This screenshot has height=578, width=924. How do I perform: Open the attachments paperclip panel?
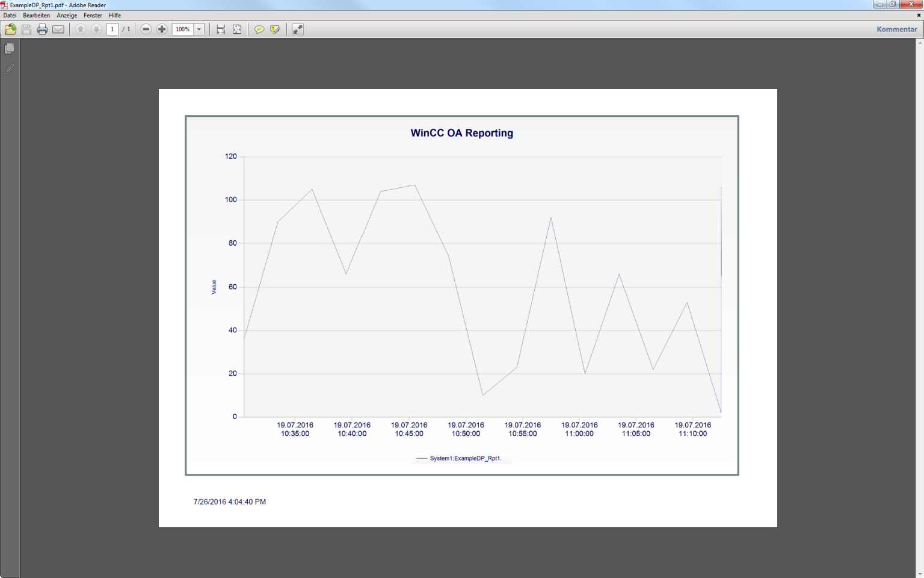pos(10,69)
